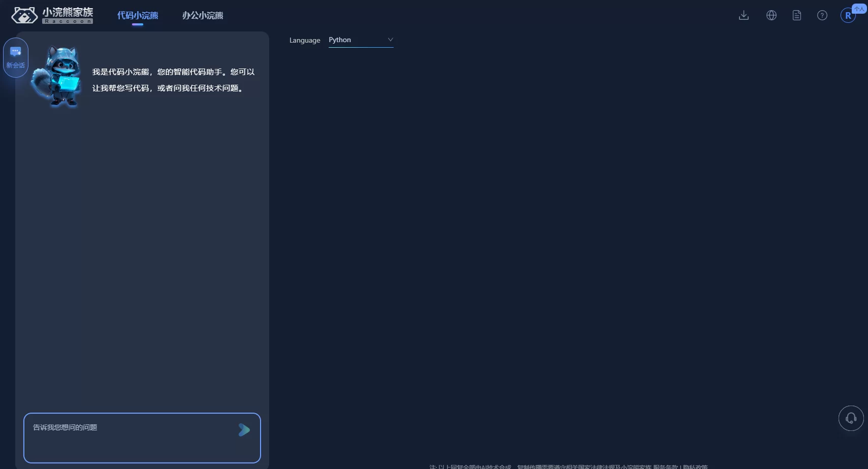868x469 pixels.
Task: Open the 办公小浣熊 tab
Action: (x=203, y=15)
